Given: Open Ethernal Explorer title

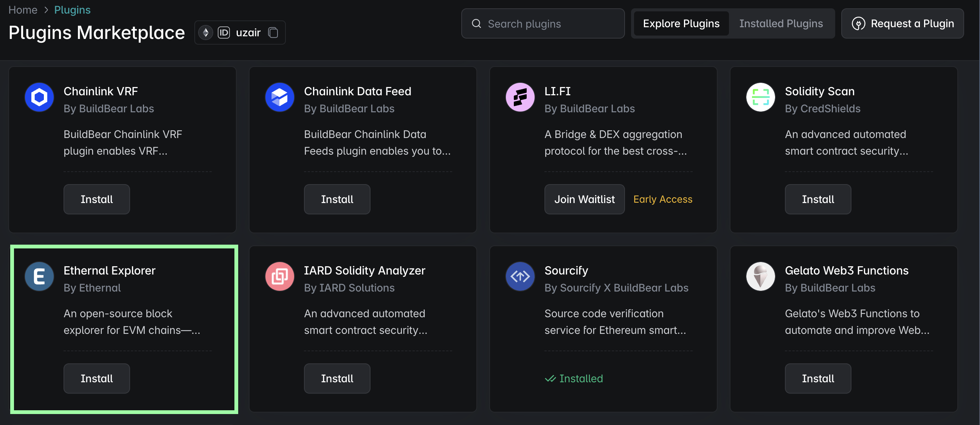Looking at the screenshot, I should point(110,270).
